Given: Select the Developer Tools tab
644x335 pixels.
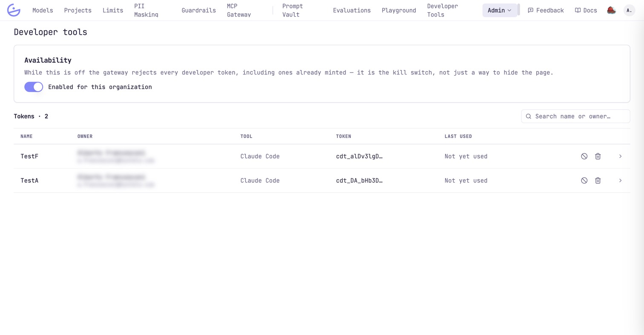Looking at the screenshot, I should pos(443,10).
